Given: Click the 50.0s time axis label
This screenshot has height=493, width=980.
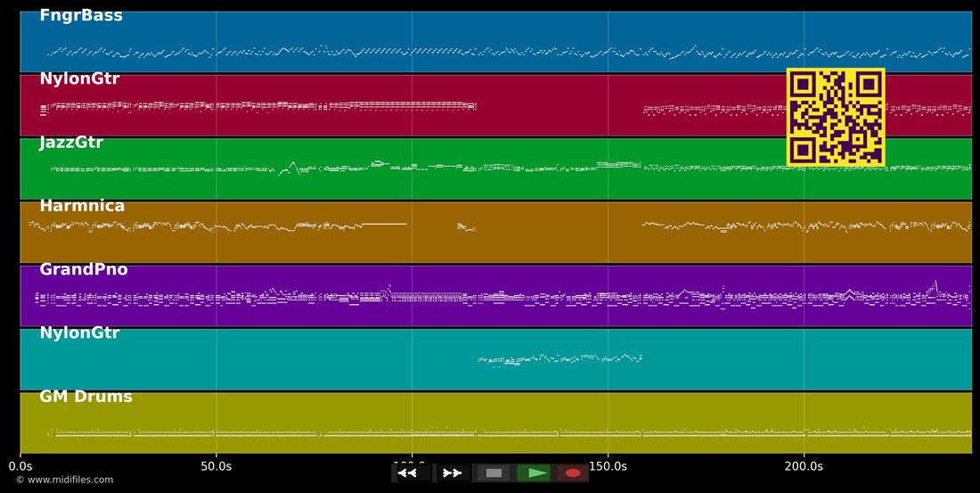Looking at the screenshot, I should coord(216,466).
